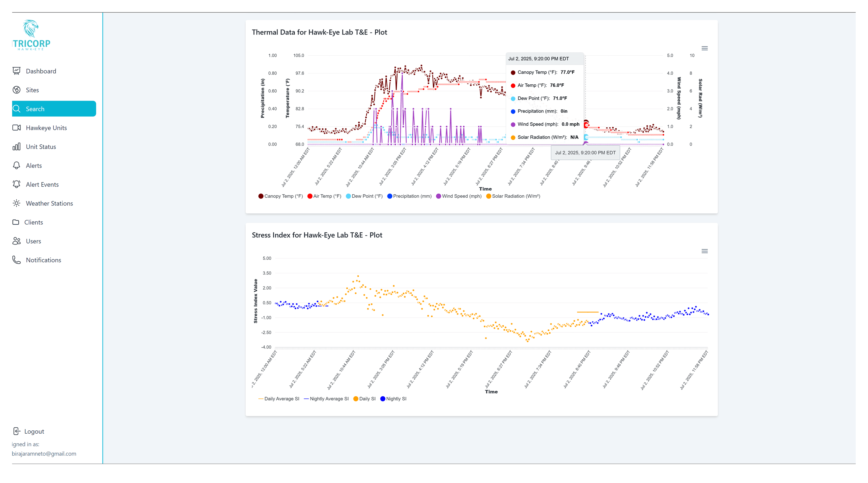Toggle Nightly SI series visibility
Screen dimensions: 868x483
click(x=396, y=398)
